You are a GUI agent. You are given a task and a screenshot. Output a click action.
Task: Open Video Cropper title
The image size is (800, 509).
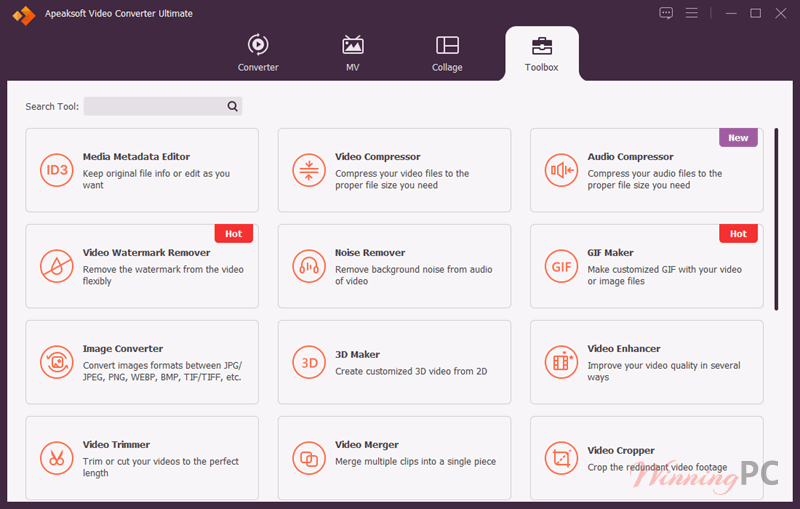(621, 450)
